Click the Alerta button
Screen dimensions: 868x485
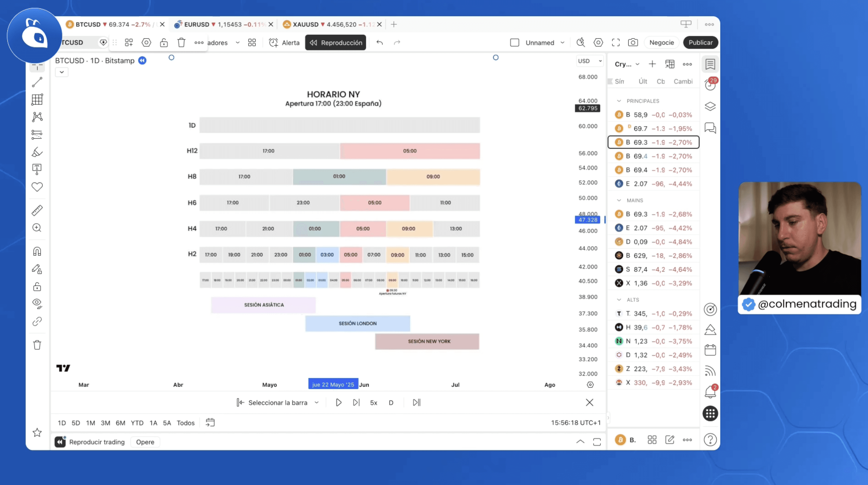coord(284,43)
